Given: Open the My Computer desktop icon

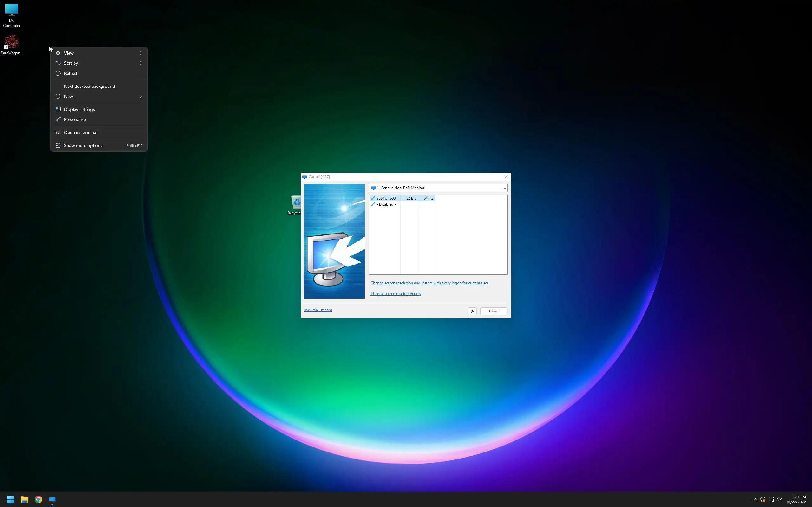Looking at the screenshot, I should [x=12, y=11].
